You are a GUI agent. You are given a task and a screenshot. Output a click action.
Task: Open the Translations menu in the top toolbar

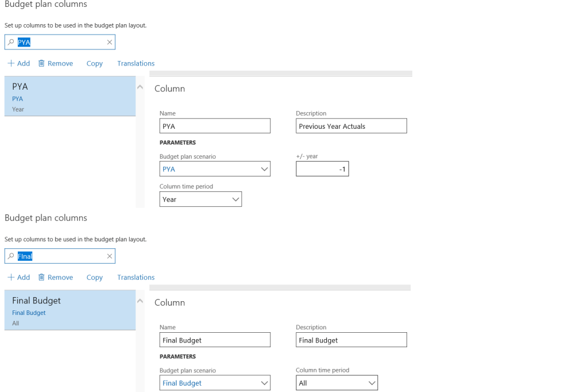[x=136, y=63]
